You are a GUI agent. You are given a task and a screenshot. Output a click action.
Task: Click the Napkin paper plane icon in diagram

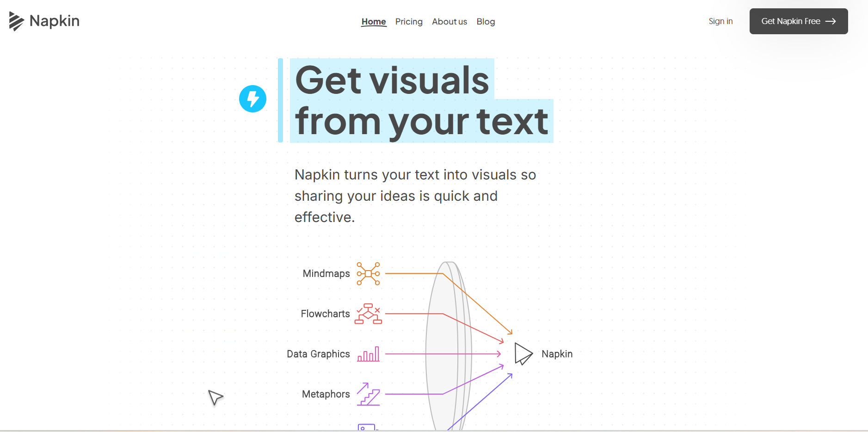[x=523, y=354]
